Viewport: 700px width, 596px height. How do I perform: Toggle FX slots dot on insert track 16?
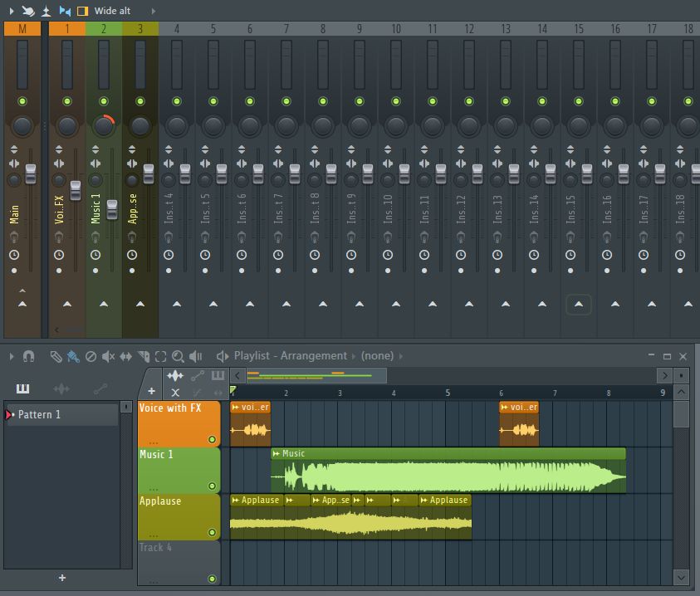607,271
